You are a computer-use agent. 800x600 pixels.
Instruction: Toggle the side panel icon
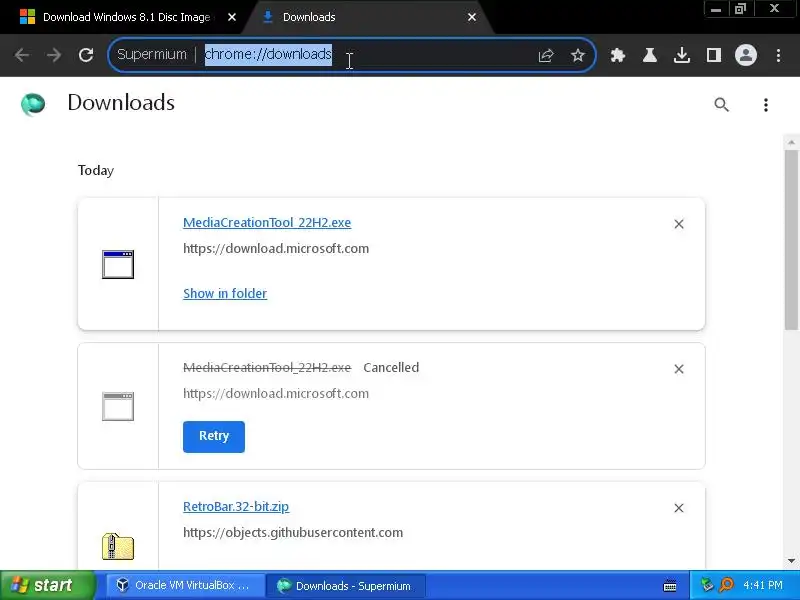point(714,55)
